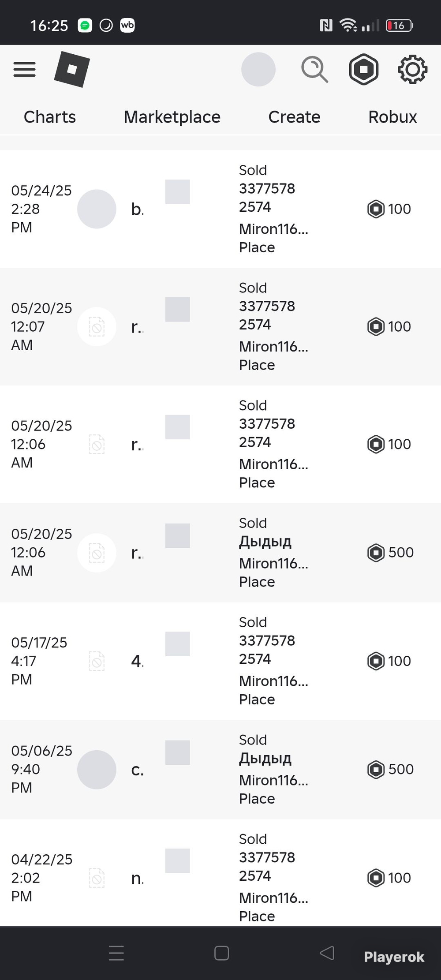Image resolution: width=441 pixels, height=980 pixels.
Task: Switch to the Charts tab
Action: pyautogui.click(x=50, y=117)
